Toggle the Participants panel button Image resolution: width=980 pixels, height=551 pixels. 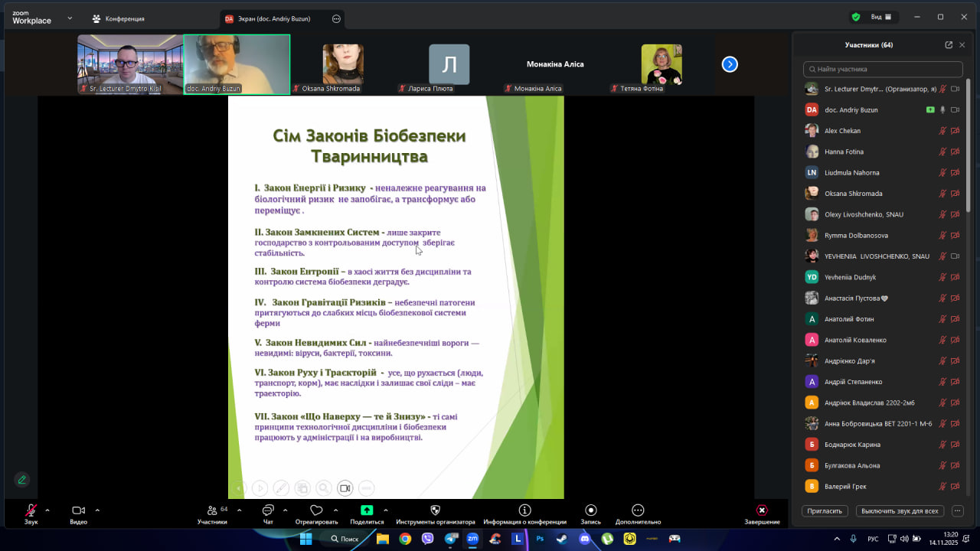click(x=212, y=510)
